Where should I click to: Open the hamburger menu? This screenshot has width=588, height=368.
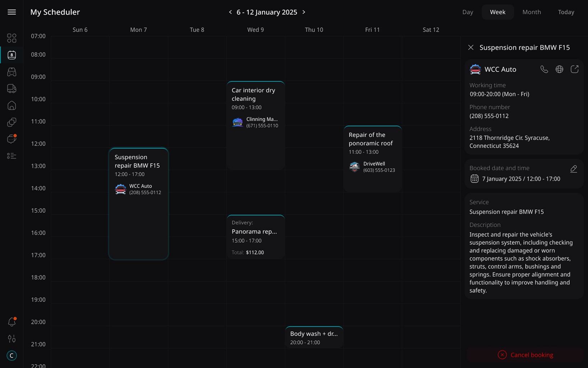click(11, 12)
